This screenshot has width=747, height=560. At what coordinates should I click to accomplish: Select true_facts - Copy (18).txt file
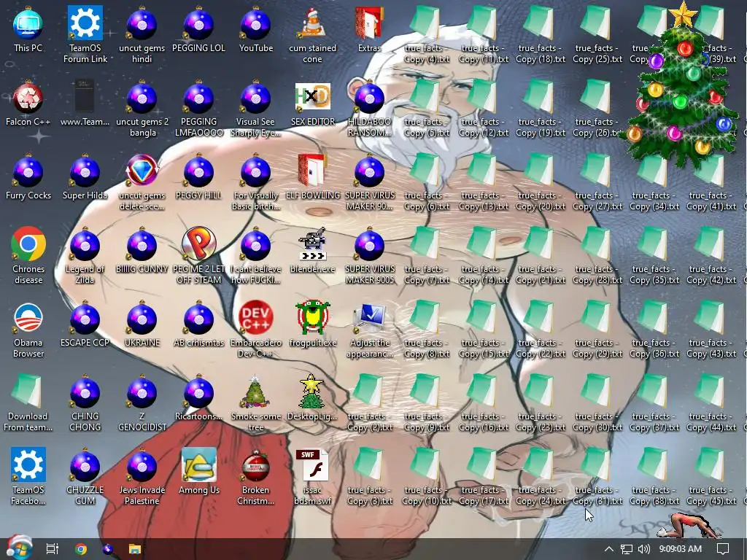(x=541, y=34)
